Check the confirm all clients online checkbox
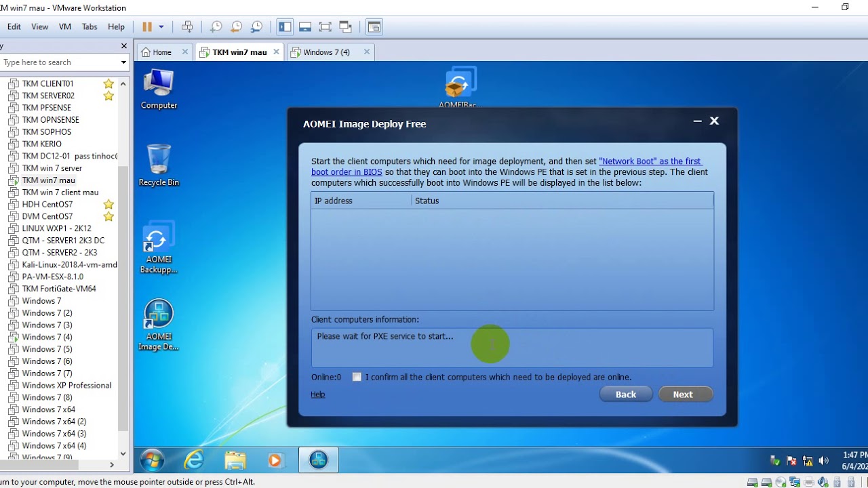The image size is (868, 488). (357, 377)
